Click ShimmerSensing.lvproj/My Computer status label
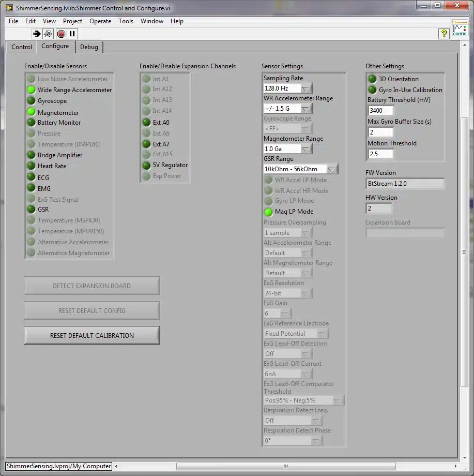474x476 pixels. coord(59,466)
